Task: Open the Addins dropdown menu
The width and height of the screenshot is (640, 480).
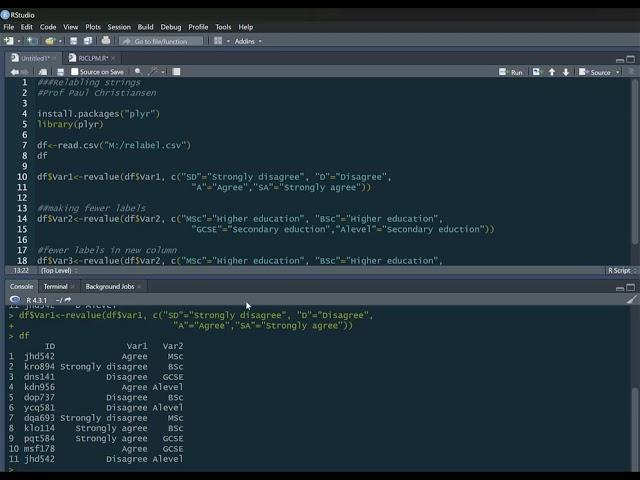Action: tap(248, 41)
